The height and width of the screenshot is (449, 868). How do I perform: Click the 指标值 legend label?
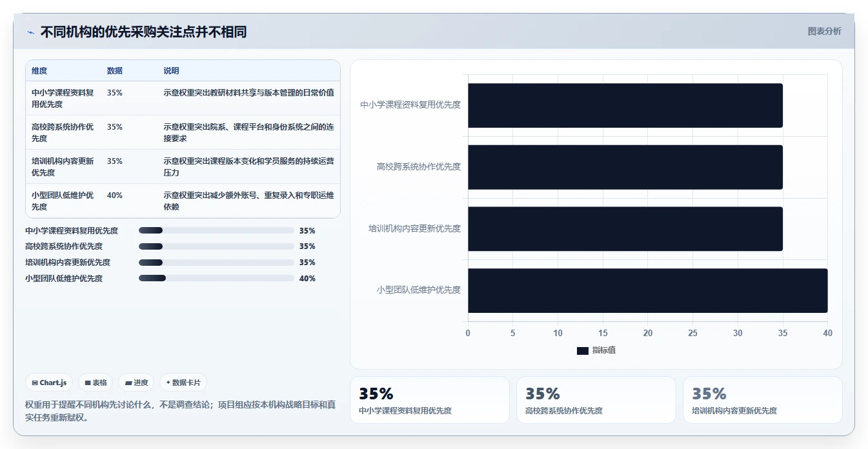604,350
